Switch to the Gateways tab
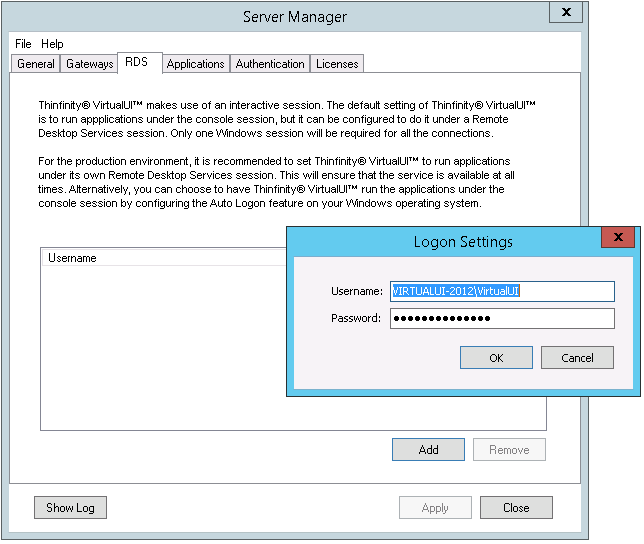The image size is (644, 544). coord(90,64)
